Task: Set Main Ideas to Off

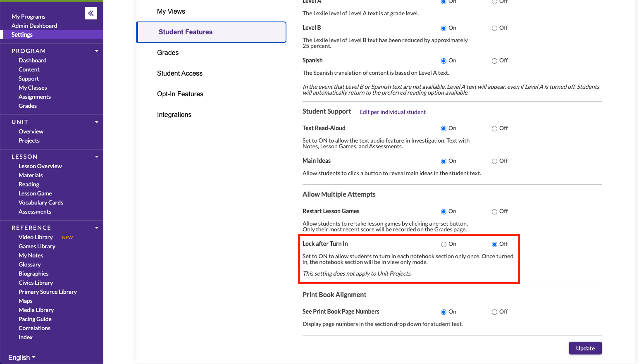Action: coord(494,161)
